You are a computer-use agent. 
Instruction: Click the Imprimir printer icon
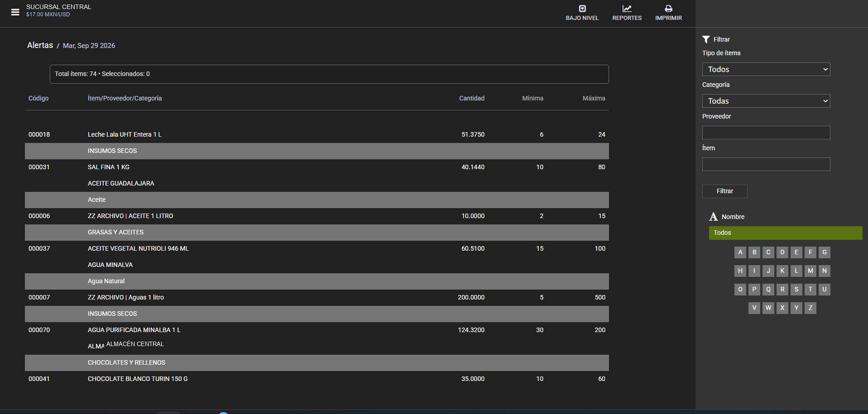click(x=668, y=9)
